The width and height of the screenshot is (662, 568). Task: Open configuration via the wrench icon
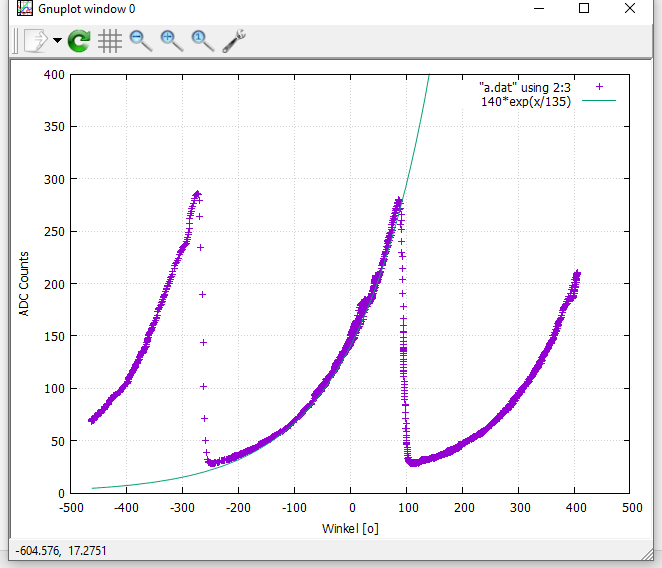click(x=234, y=41)
